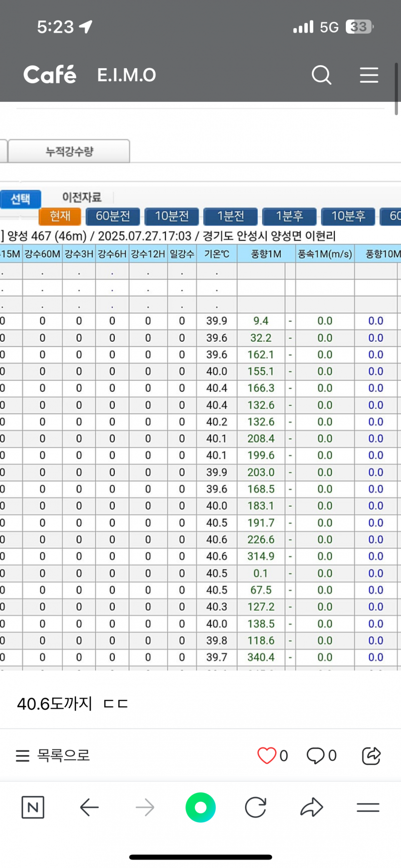Image resolution: width=401 pixels, height=868 pixels.
Task: Tap the green Naver circle button
Action: point(200,807)
